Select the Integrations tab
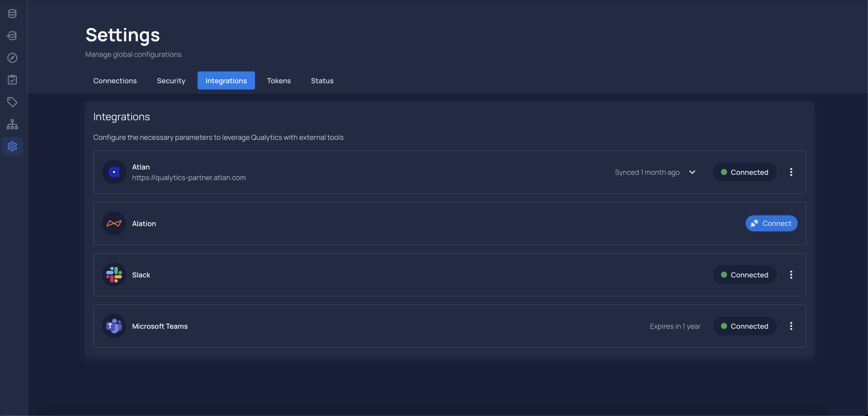 coord(226,81)
